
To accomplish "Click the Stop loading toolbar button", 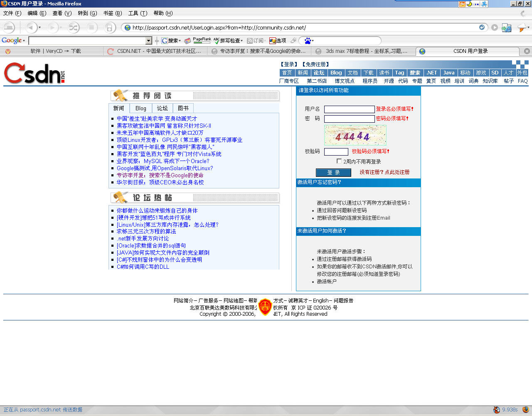I will tap(92, 27).
